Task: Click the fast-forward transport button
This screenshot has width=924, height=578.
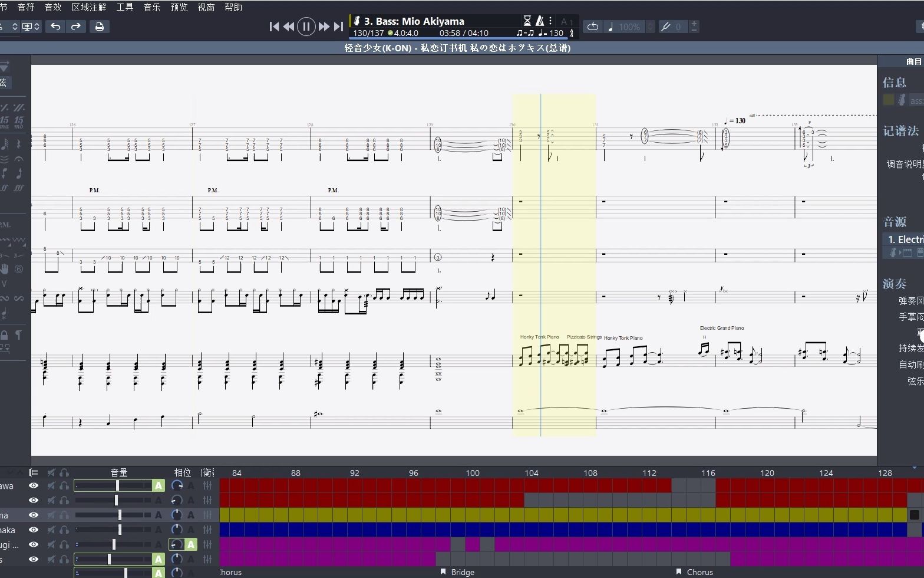Action: tap(324, 27)
